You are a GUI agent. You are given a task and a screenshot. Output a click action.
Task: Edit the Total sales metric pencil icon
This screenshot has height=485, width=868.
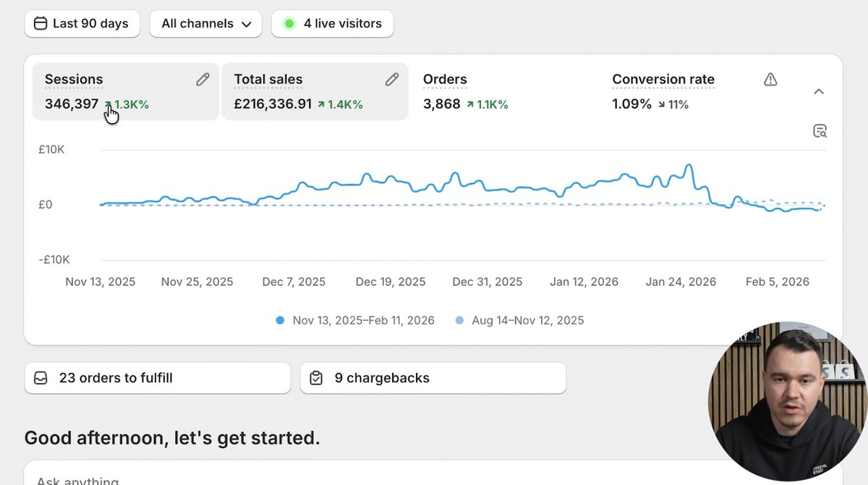392,80
